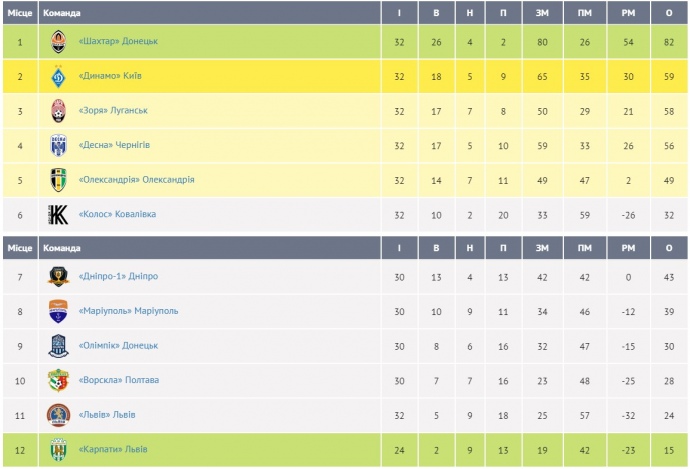Click the Karpaty Lviv crest
690x469 pixels.
tap(58, 450)
